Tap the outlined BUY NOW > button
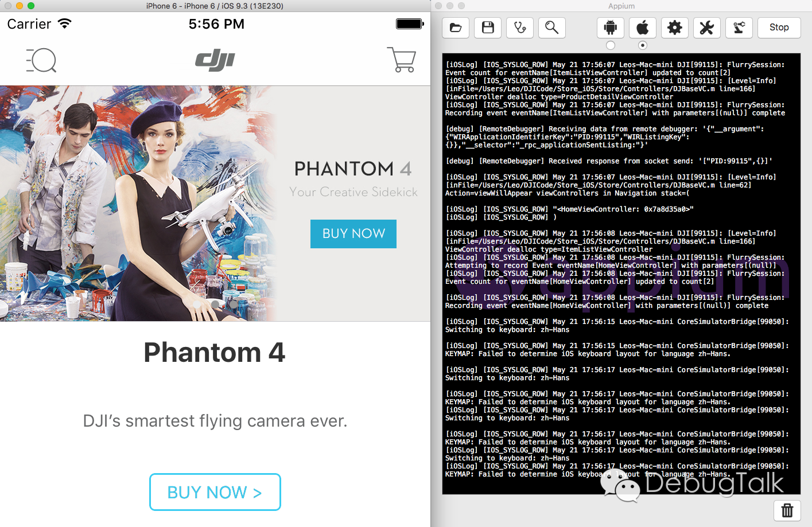 215,492
